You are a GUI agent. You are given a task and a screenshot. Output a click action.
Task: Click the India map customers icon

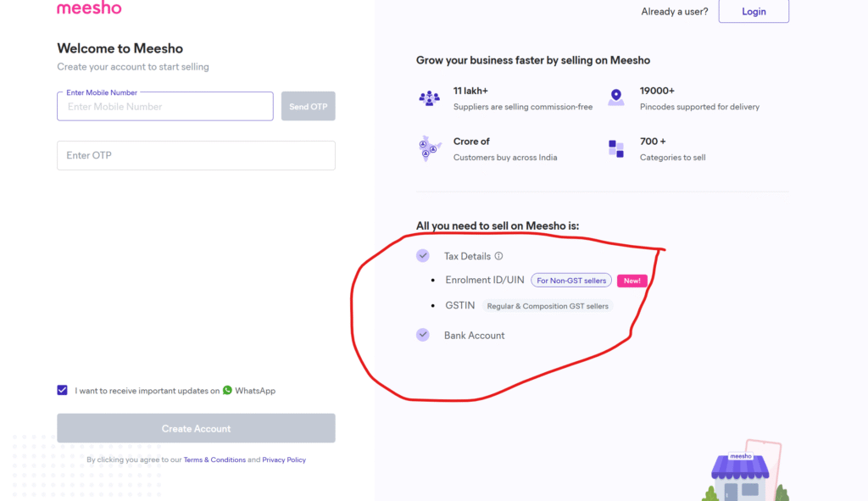(430, 148)
